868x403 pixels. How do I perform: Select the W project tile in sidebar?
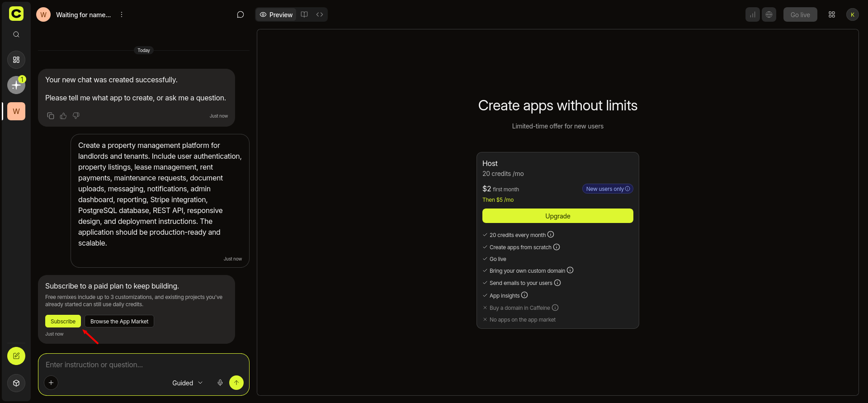coord(16,111)
